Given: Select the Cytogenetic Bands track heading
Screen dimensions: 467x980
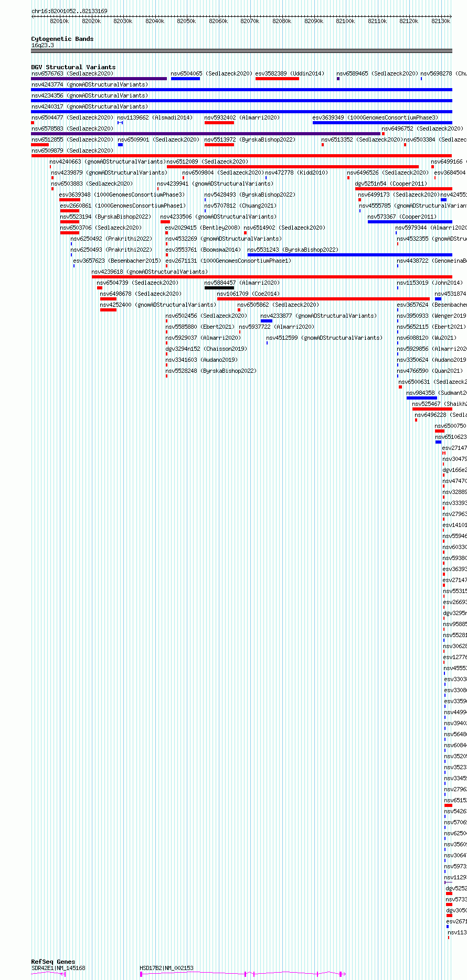Looking at the screenshot, I should coord(62,39).
